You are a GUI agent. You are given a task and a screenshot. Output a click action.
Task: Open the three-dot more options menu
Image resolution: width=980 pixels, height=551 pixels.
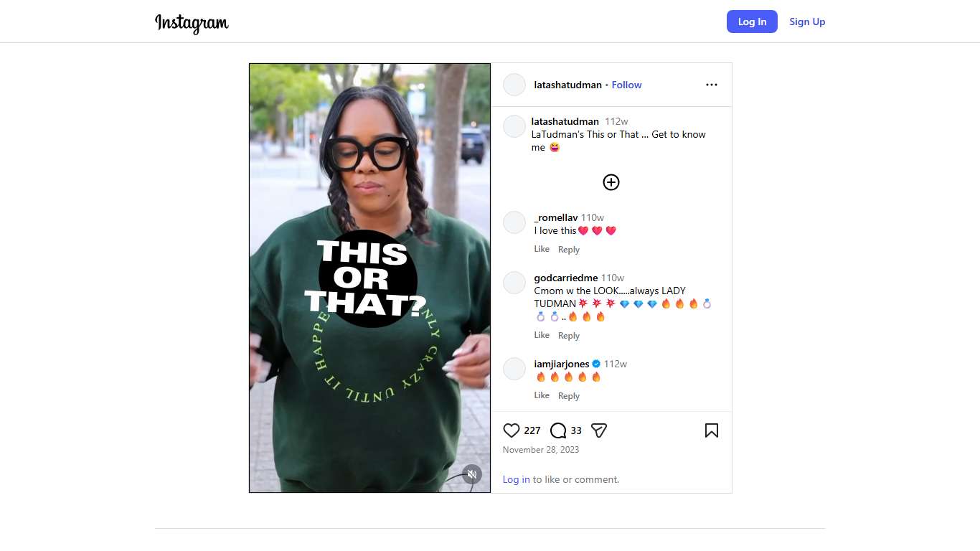coord(712,85)
